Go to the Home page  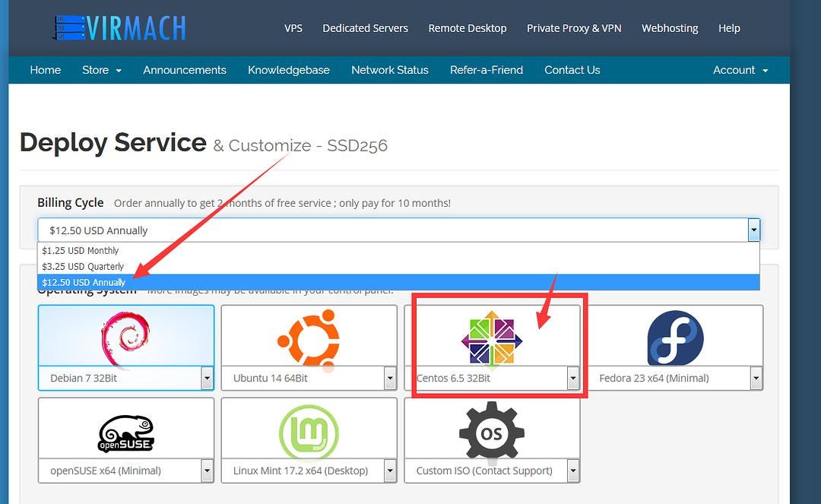(46, 70)
